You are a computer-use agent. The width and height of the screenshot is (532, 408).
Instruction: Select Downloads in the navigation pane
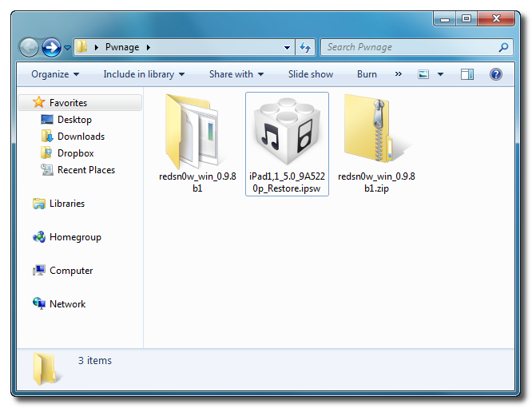80,137
